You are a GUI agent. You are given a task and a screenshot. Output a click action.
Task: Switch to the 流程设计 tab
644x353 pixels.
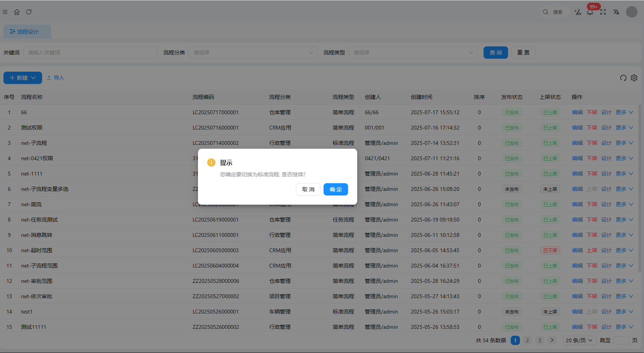(x=27, y=32)
